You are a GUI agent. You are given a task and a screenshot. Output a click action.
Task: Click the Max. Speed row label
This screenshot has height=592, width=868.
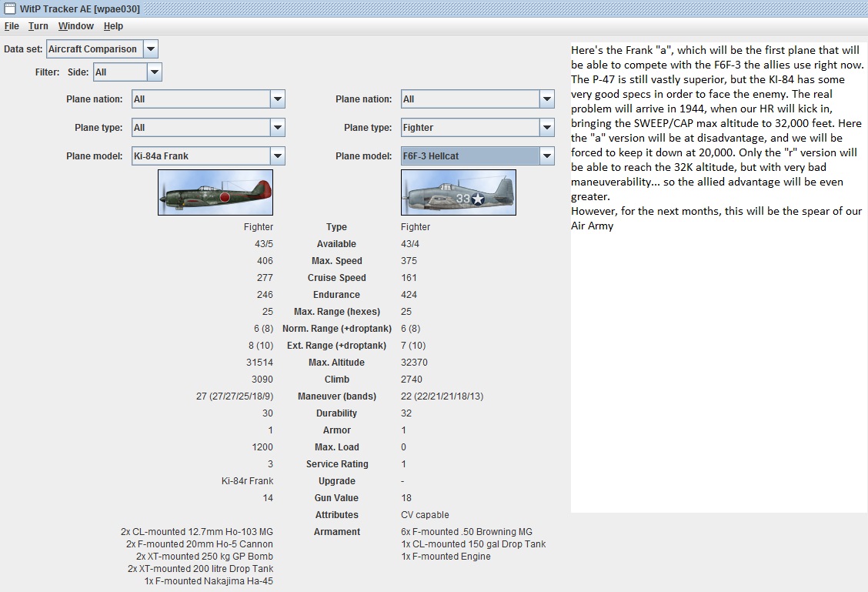coord(336,261)
